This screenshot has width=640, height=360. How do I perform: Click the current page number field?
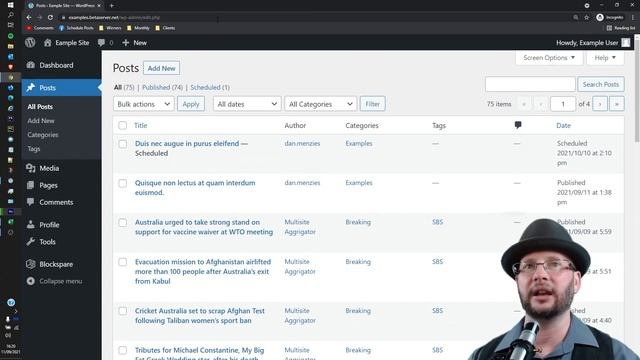(563, 104)
